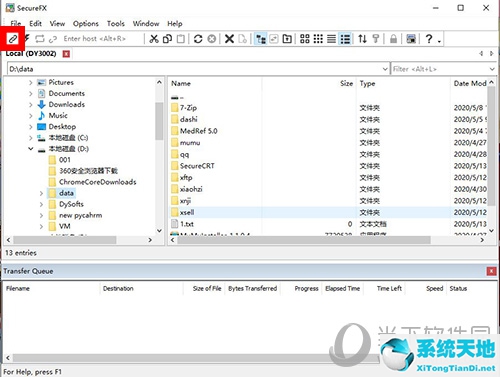The width and height of the screenshot is (500, 377).
Task: Expand the local disk (C:) node
Action: click(31, 138)
